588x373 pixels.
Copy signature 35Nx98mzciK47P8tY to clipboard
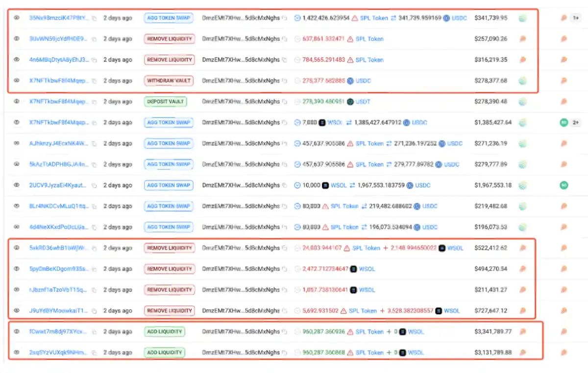point(94,18)
